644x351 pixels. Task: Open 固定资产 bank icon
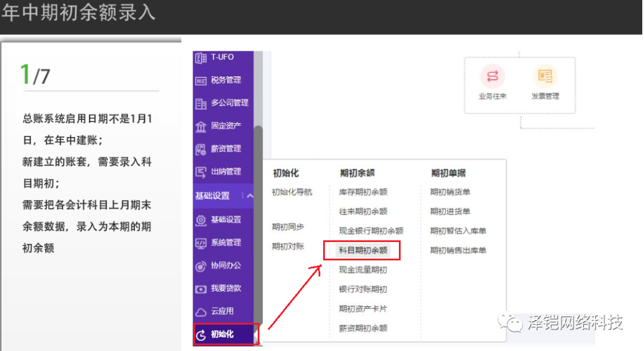[201, 126]
